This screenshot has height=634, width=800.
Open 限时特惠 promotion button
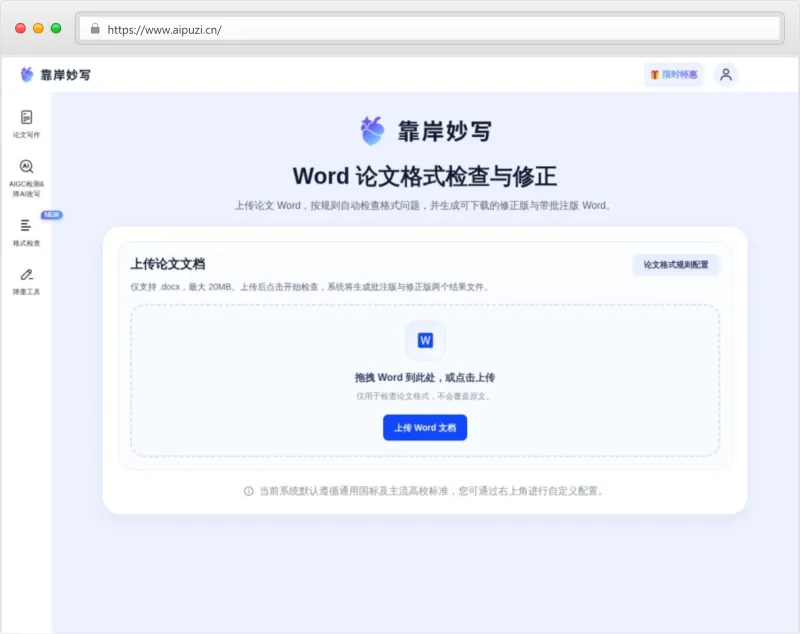(673, 75)
